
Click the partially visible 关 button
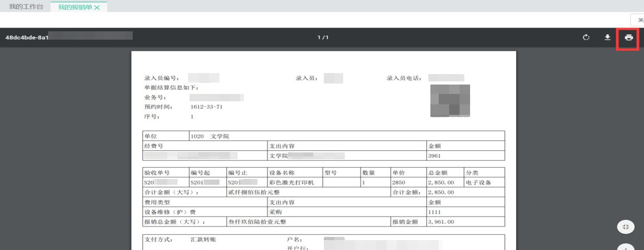click(x=640, y=20)
